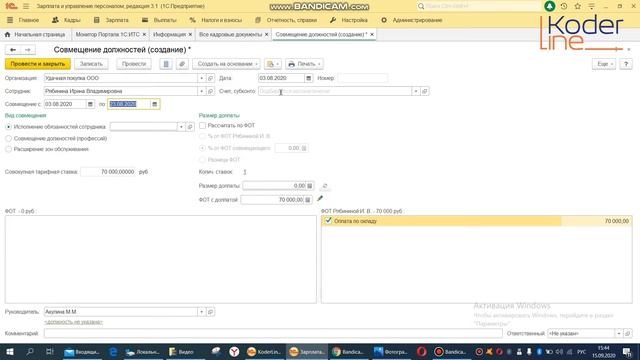Open the replaced employee record icon

point(190,127)
